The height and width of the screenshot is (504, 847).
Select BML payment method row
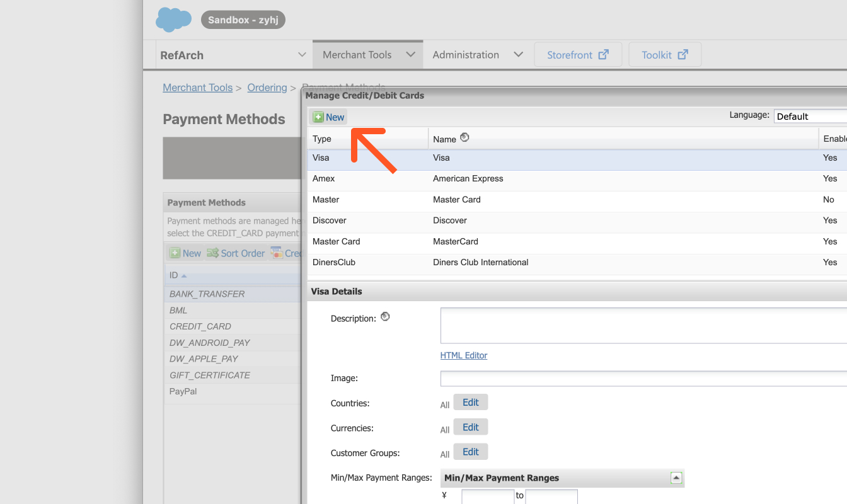tap(232, 310)
